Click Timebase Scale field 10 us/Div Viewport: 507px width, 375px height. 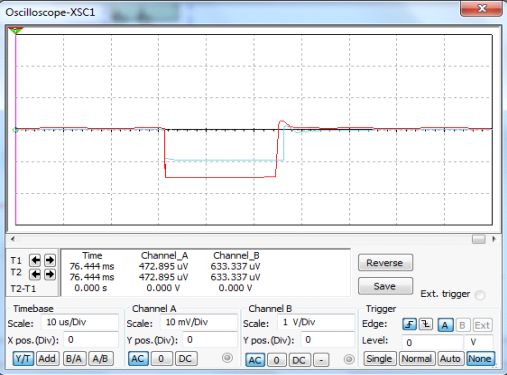click(x=80, y=322)
